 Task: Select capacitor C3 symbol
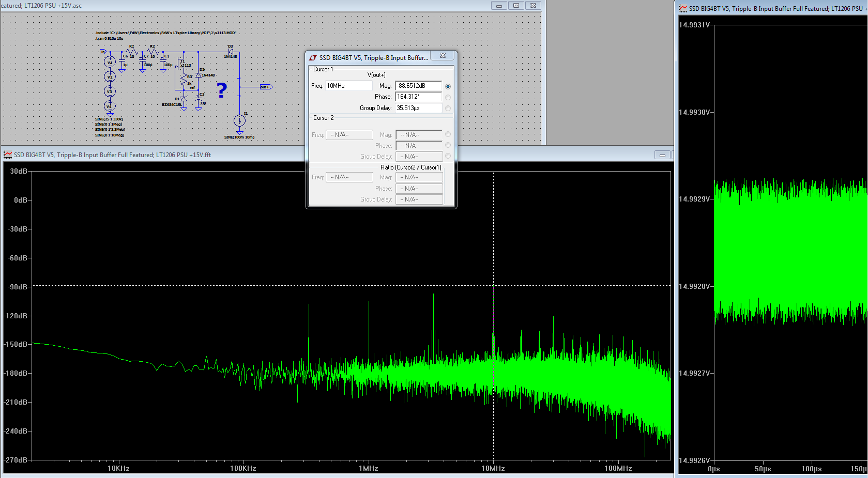click(199, 99)
